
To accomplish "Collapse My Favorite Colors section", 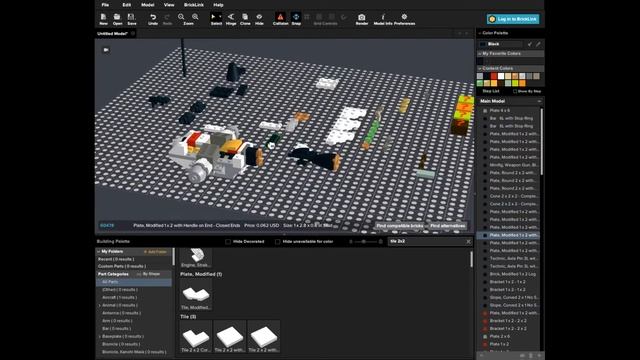I will [480, 53].
